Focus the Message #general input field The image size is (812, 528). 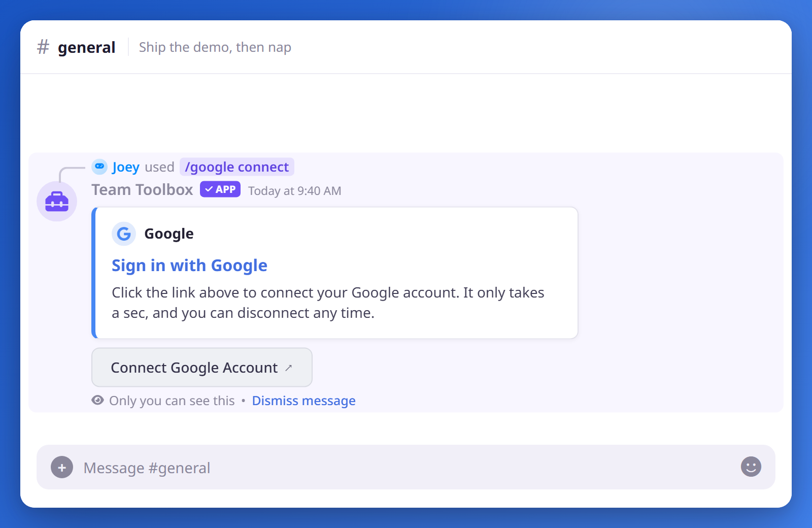click(406, 467)
